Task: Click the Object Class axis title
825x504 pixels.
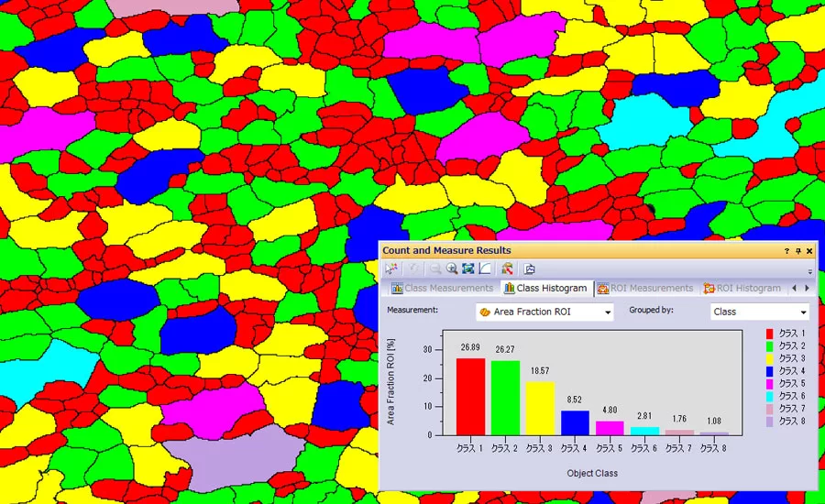Action: 592,474
